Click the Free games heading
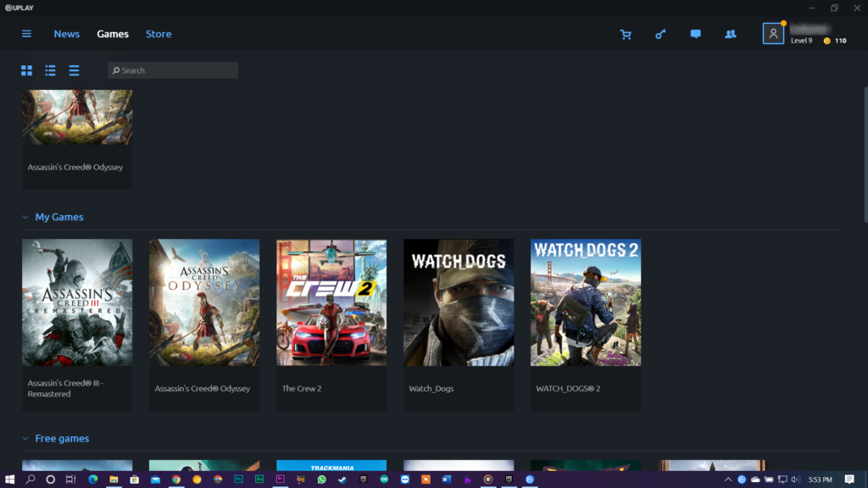This screenshot has height=488, width=868. pyautogui.click(x=62, y=438)
